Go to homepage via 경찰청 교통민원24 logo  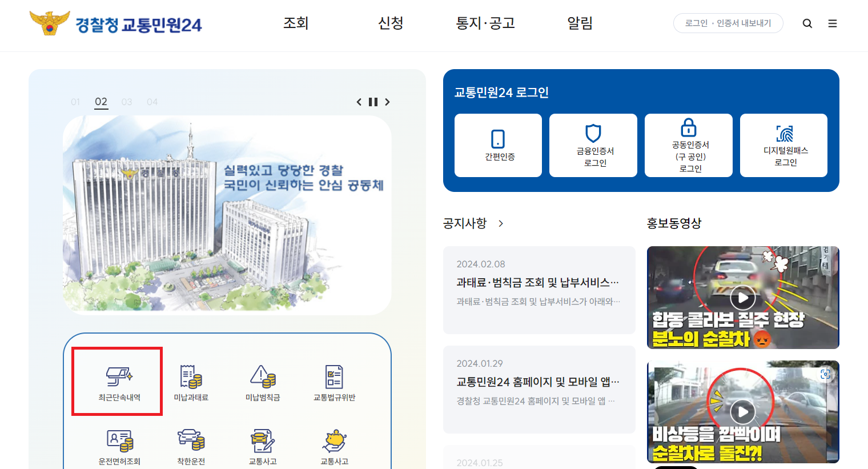point(116,24)
